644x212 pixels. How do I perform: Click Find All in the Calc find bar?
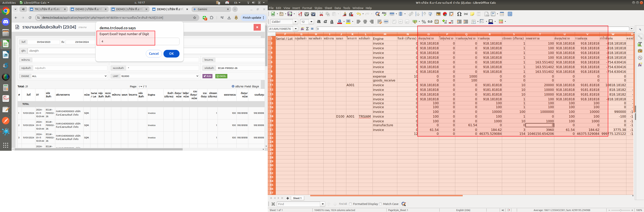pyautogui.click(x=343, y=204)
